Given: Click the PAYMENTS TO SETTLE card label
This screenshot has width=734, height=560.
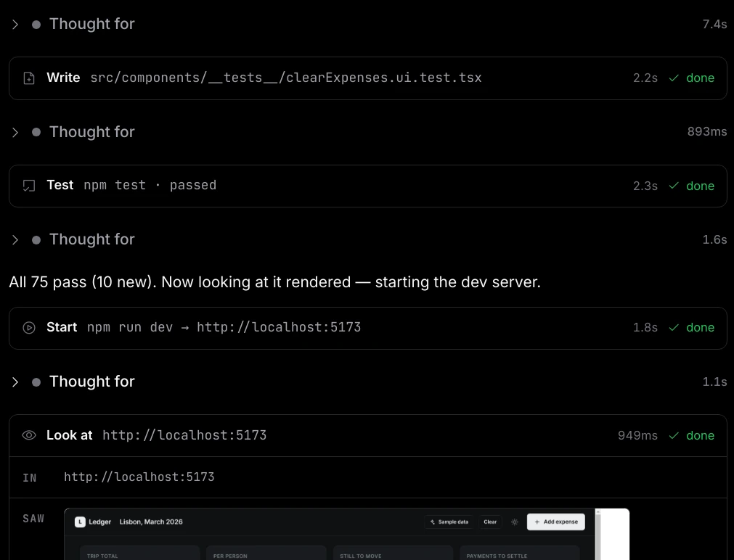Looking at the screenshot, I should coord(497,556).
